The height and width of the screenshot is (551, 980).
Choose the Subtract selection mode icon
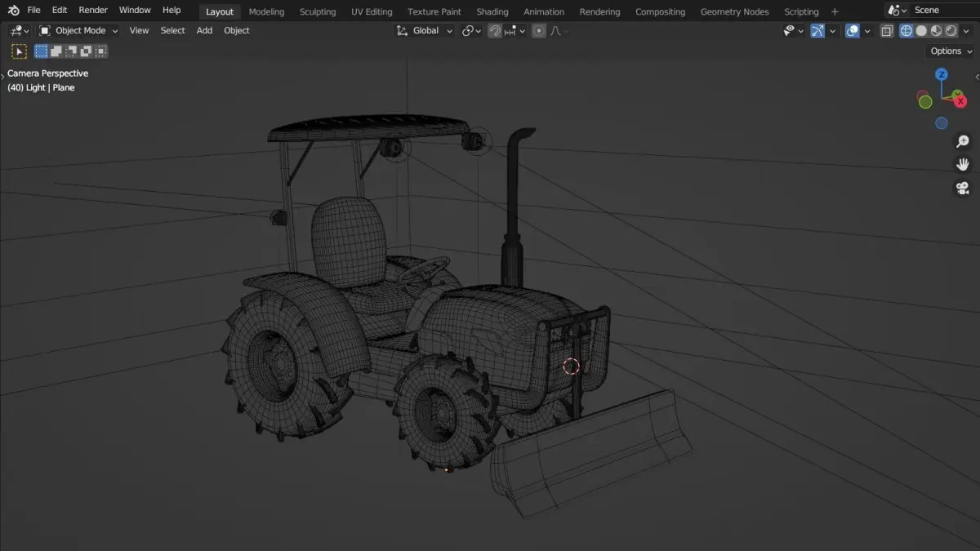coord(71,51)
